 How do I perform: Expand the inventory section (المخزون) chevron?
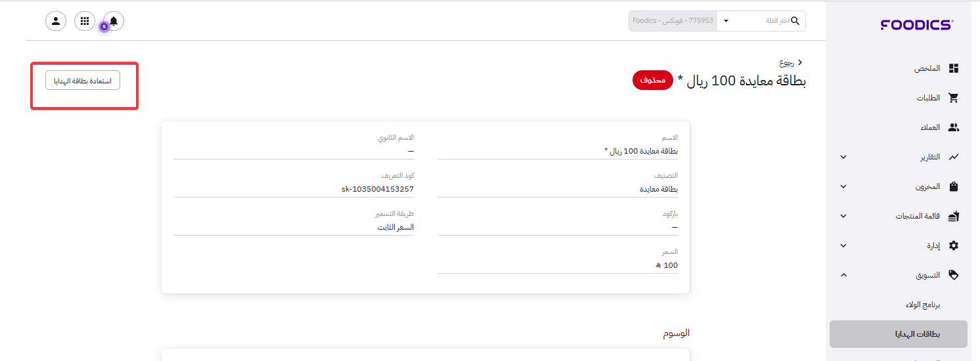pos(843,186)
